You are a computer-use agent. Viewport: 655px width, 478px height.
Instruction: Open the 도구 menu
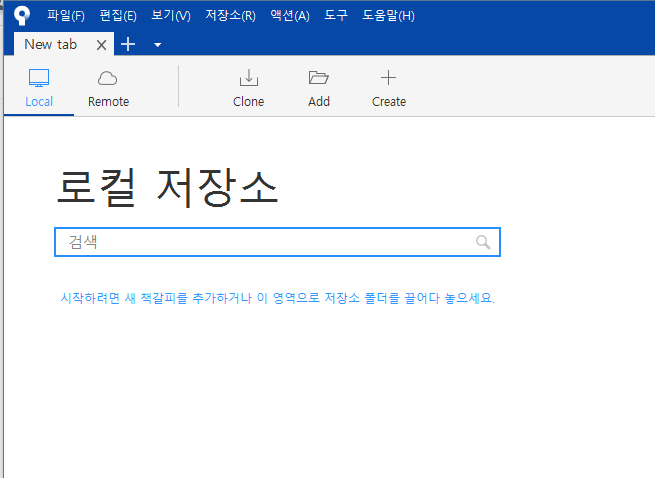point(336,16)
